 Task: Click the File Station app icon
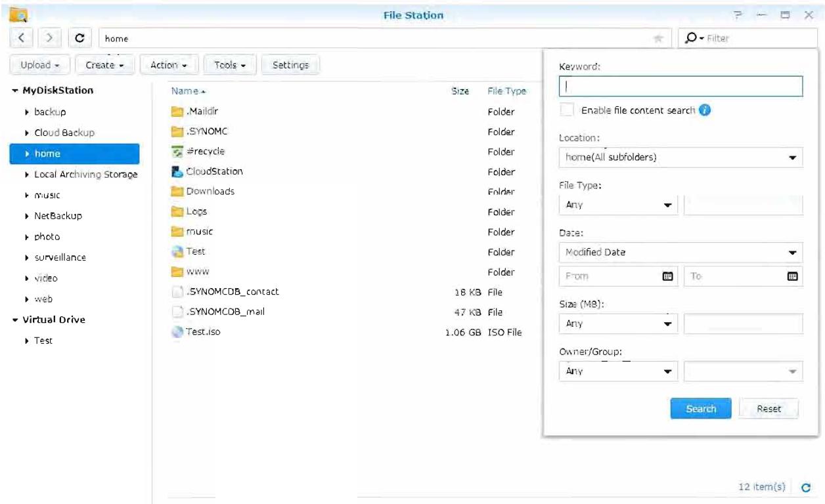20,14
